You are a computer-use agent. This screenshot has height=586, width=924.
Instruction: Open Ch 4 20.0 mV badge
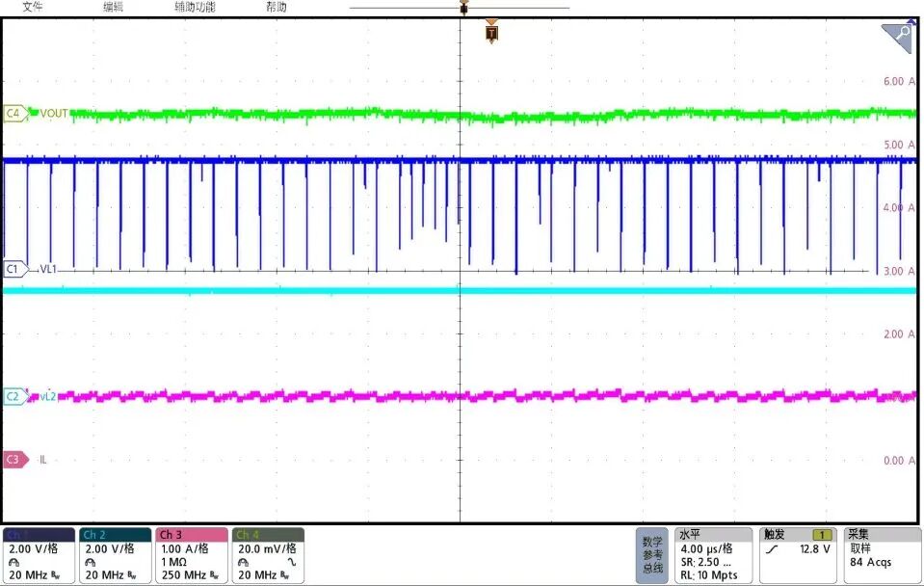pos(268,555)
